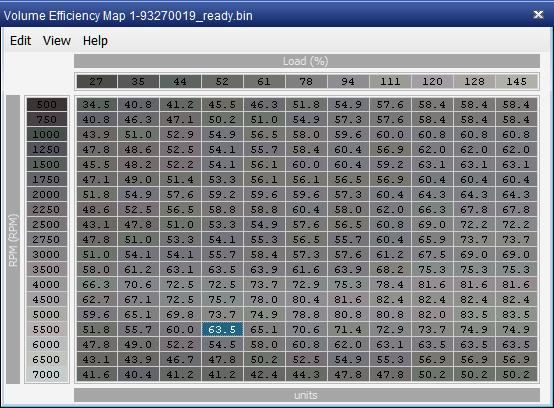Select cell 59.2 in the 1500 RPM row
Screen dimensions: 554x408
pos(390,165)
